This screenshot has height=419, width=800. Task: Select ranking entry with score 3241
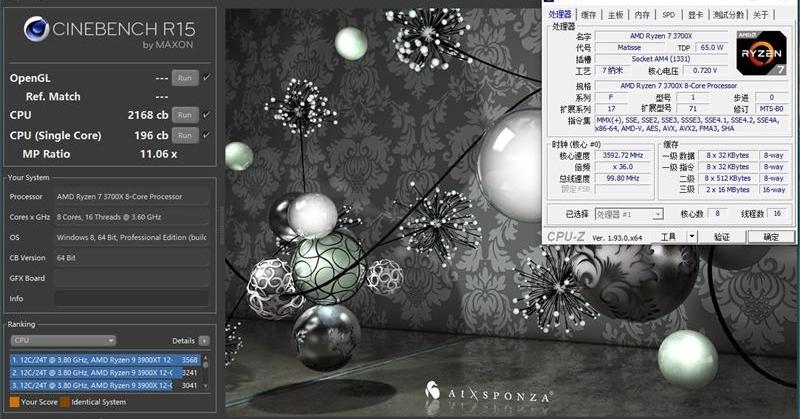(x=105, y=373)
